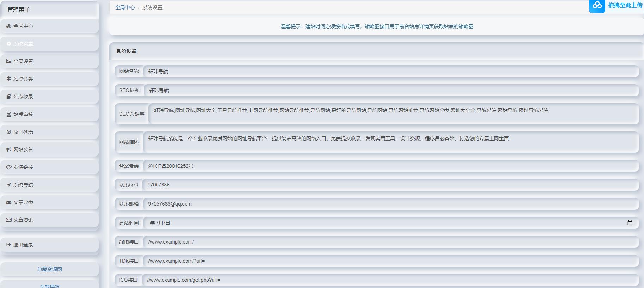644x288 pixels.
Task: Click the 系统设置 breadcrumb text
Action: [152, 7]
